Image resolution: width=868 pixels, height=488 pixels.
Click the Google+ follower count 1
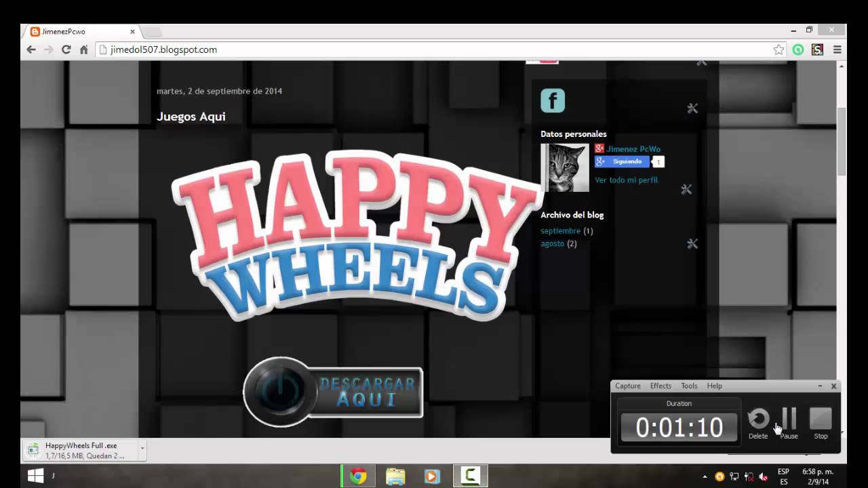pyautogui.click(x=658, y=162)
